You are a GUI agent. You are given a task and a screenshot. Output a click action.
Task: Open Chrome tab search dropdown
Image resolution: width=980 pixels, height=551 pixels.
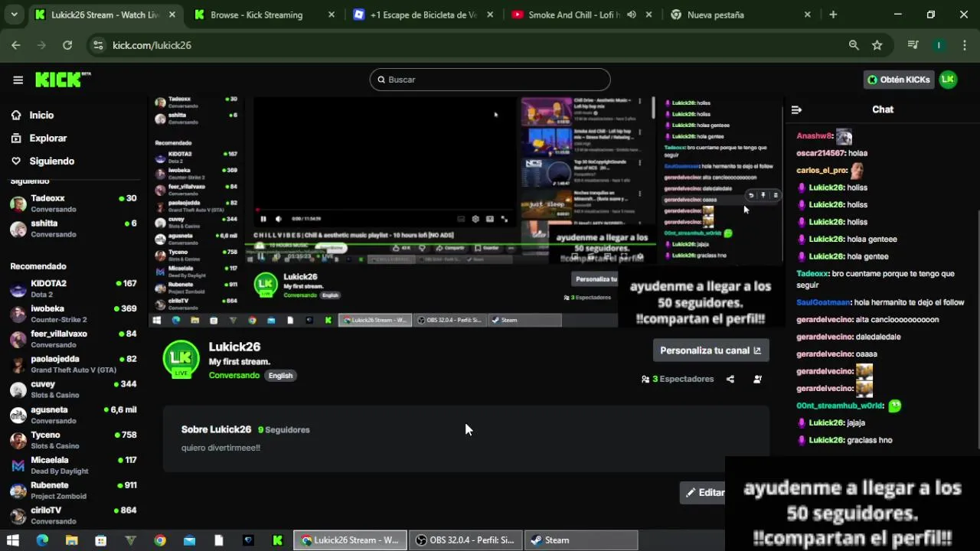point(14,15)
